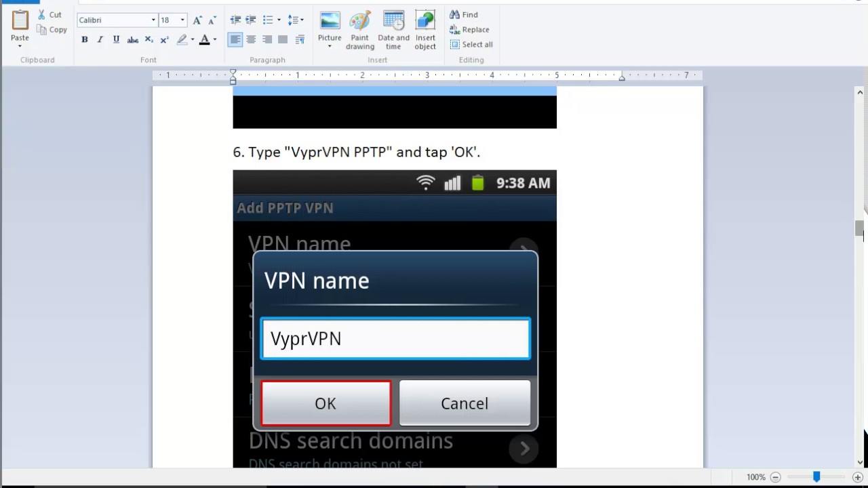Image resolution: width=868 pixels, height=488 pixels.
Task: Click the right indent marker on the ruler
Action: point(622,78)
